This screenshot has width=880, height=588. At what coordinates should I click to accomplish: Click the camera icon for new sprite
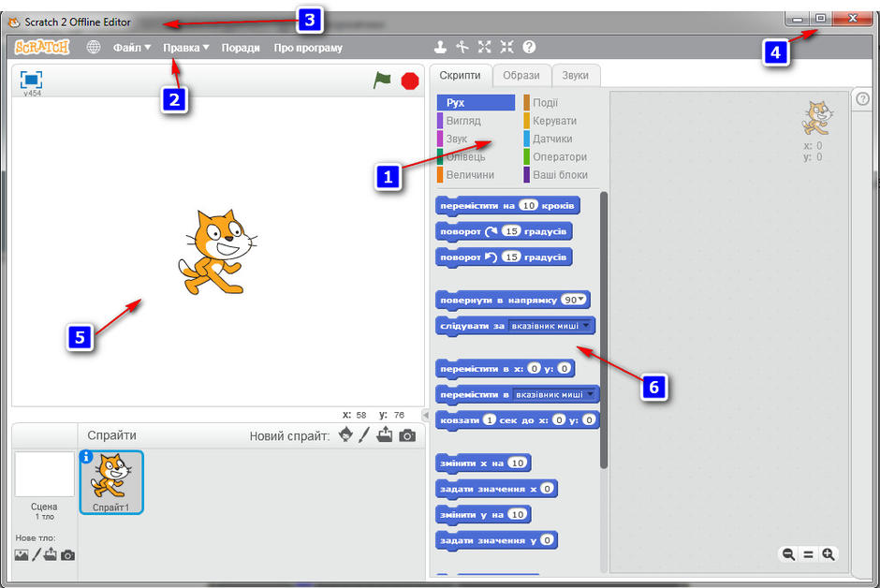[406, 434]
